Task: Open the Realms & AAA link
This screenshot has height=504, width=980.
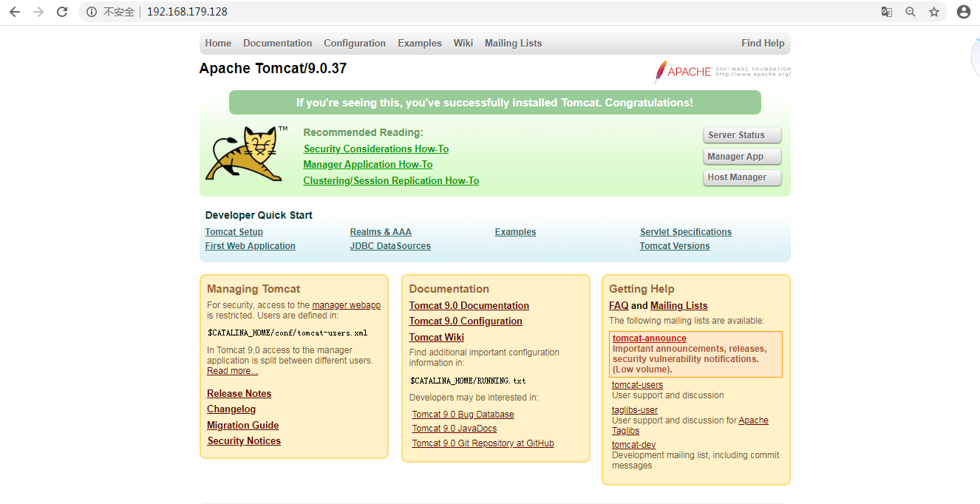Action: [x=381, y=232]
